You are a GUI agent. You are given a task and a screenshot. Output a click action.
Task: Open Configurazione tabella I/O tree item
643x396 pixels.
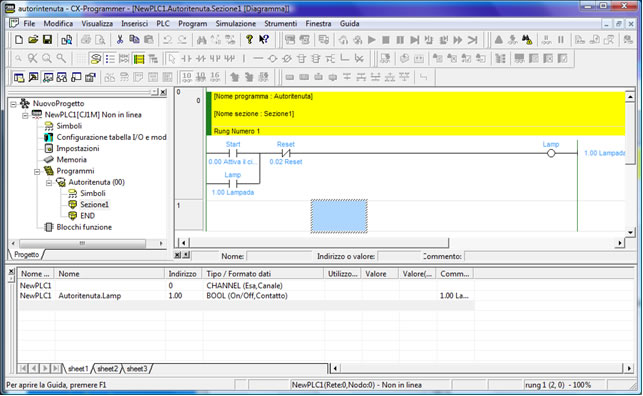pos(111,137)
